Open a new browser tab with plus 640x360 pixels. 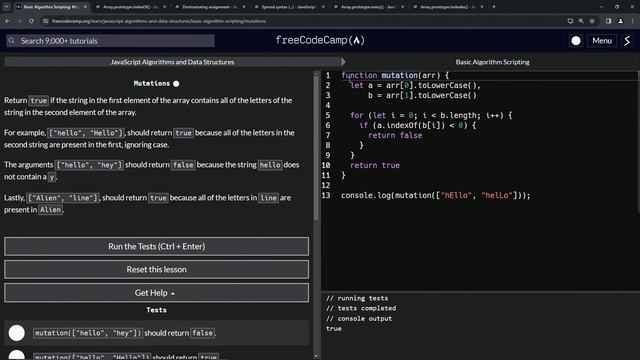pyautogui.click(x=493, y=7)
